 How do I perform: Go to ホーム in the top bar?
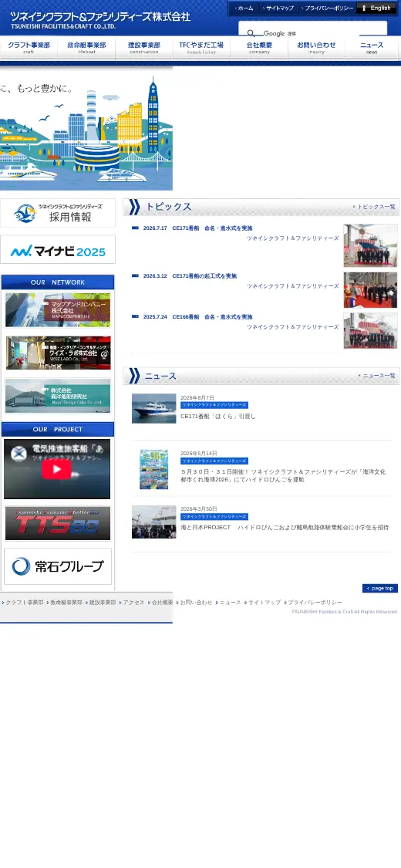click(x=244, y=8)
